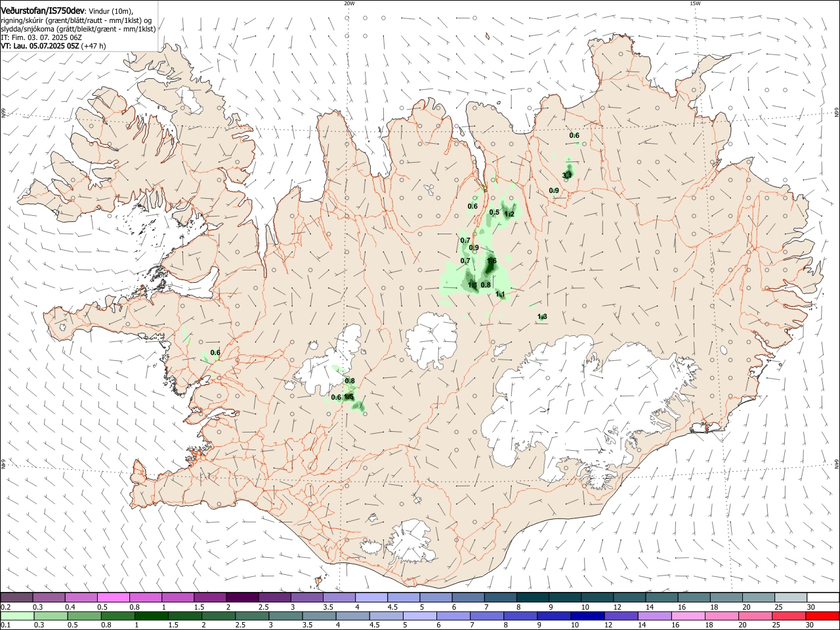
Task: Pick the navy blue swatch labeled 10 lower scale
Action: pos(587,616)
